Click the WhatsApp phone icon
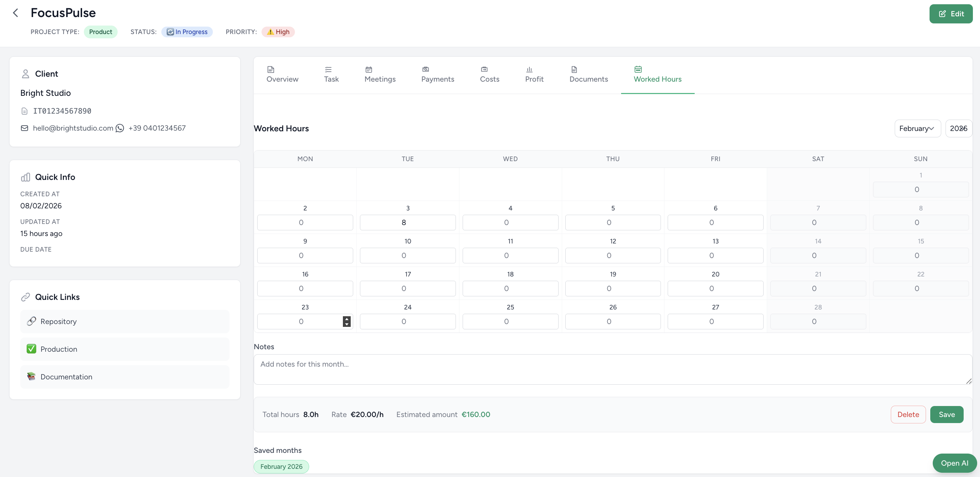This screenshot has height=477, width=980. click(x=120, y=128)
